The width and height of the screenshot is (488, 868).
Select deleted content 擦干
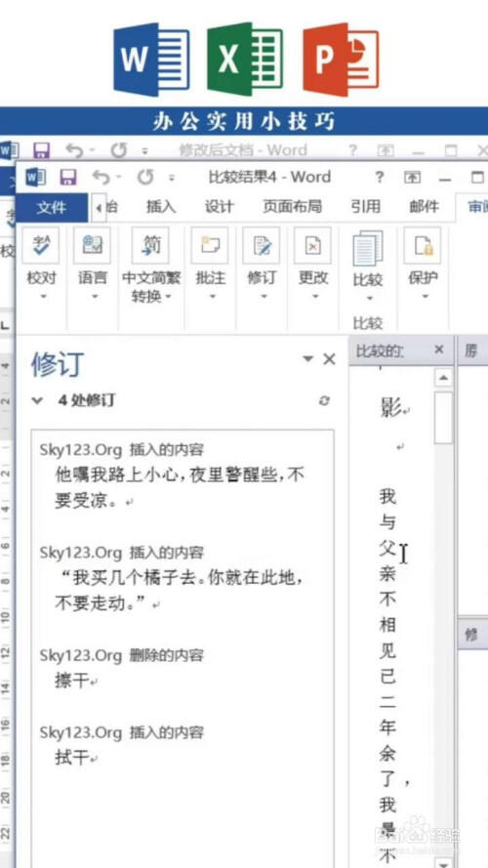point(72,681)
